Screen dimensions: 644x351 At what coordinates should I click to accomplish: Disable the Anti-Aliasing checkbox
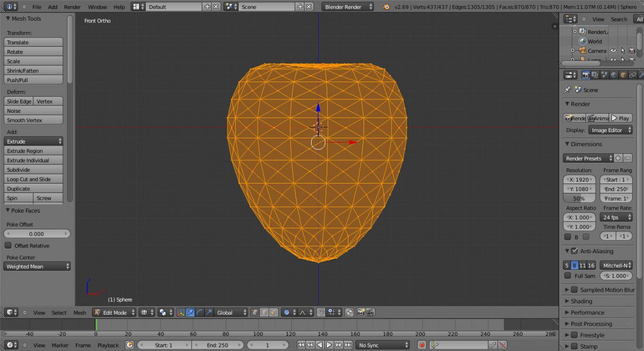(x=574, y=251)
